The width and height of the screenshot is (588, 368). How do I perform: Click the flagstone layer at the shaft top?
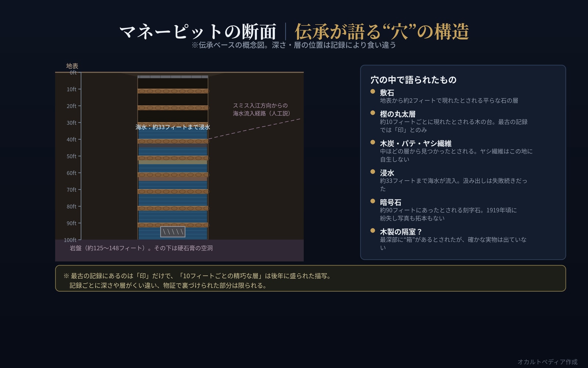click(x=173, y=77)
